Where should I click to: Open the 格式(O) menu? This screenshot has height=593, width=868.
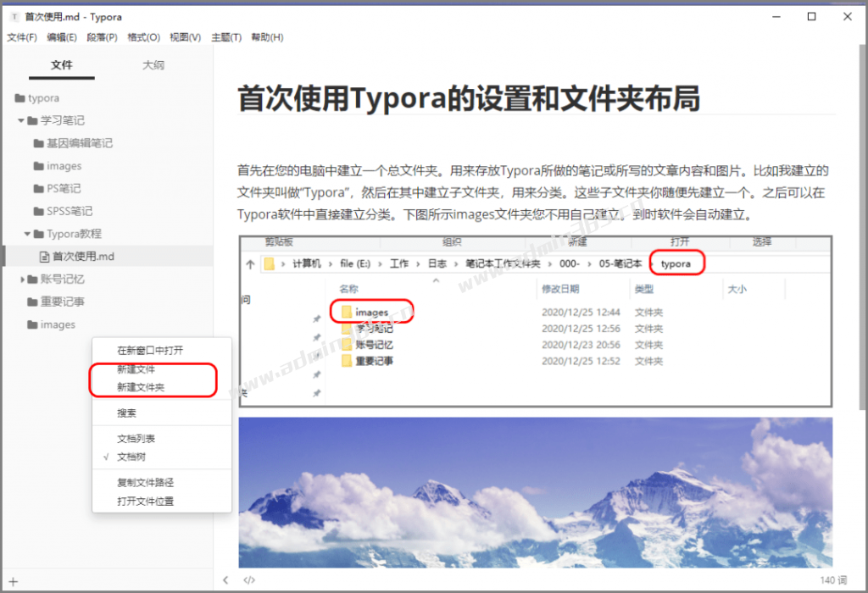[x=143, y=37]
